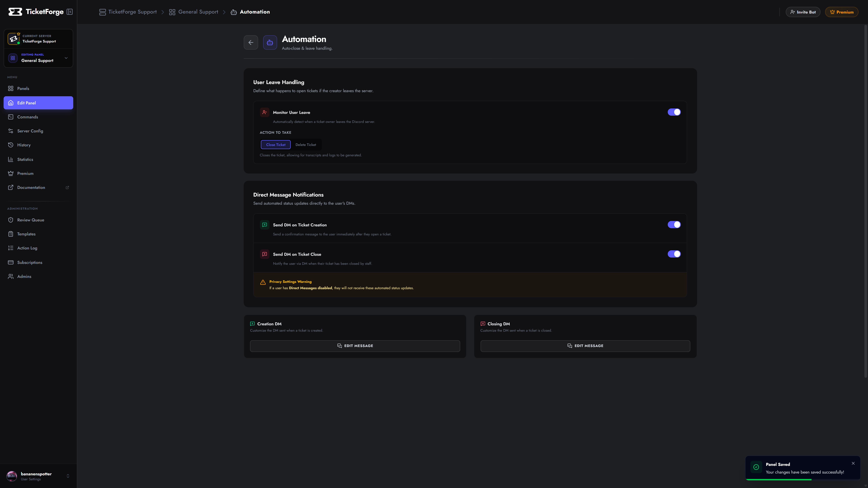This screenshot has width=868, height=488.
Task: Click the Templates clipboard icon
Action: click(x=11, y=234)
